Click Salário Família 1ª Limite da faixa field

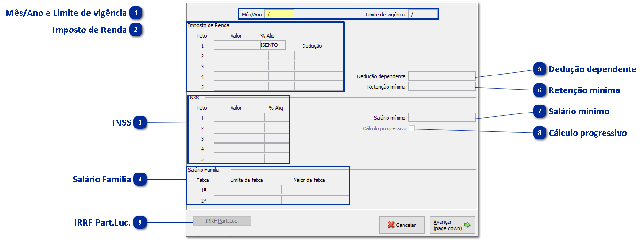pyautogui.click(x=247, y=190)
